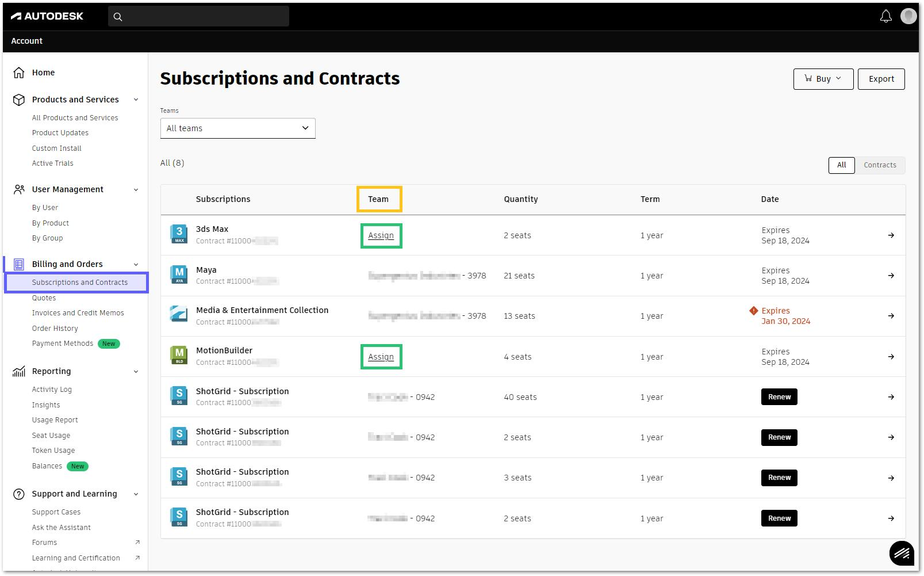Open Order History
924x576 pixels.
[x=55, y=329]
